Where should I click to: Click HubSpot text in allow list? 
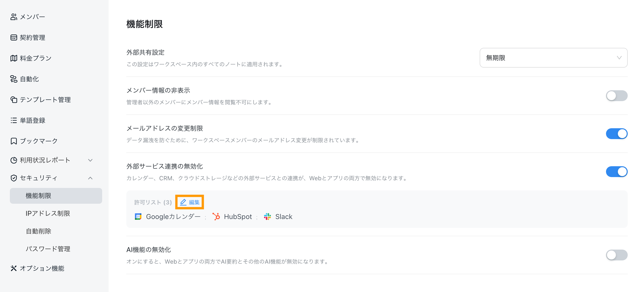[238, 217]
